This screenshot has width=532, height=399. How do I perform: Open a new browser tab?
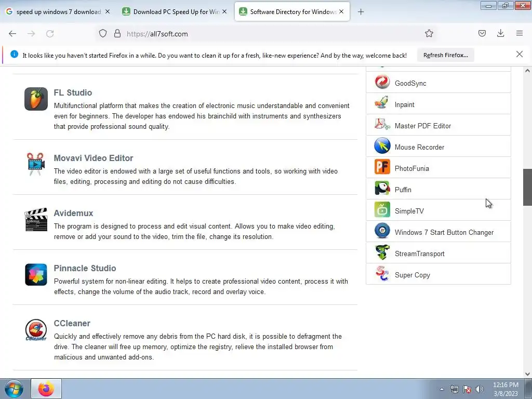[x=361, y=12]
